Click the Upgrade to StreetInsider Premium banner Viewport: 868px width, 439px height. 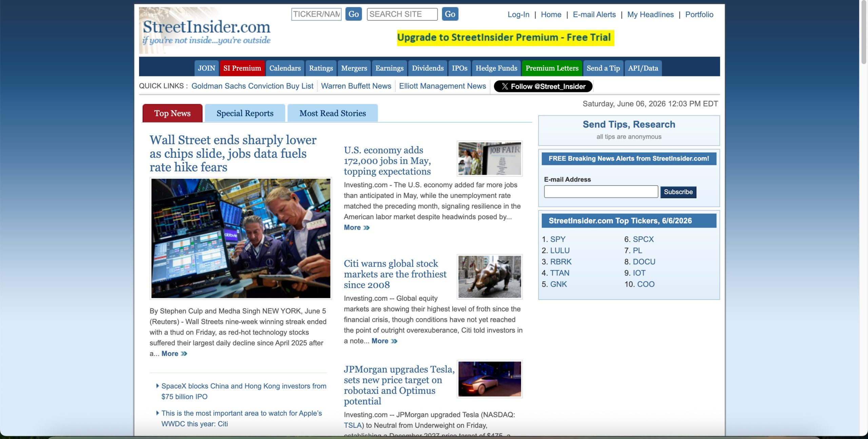[506, 38]
